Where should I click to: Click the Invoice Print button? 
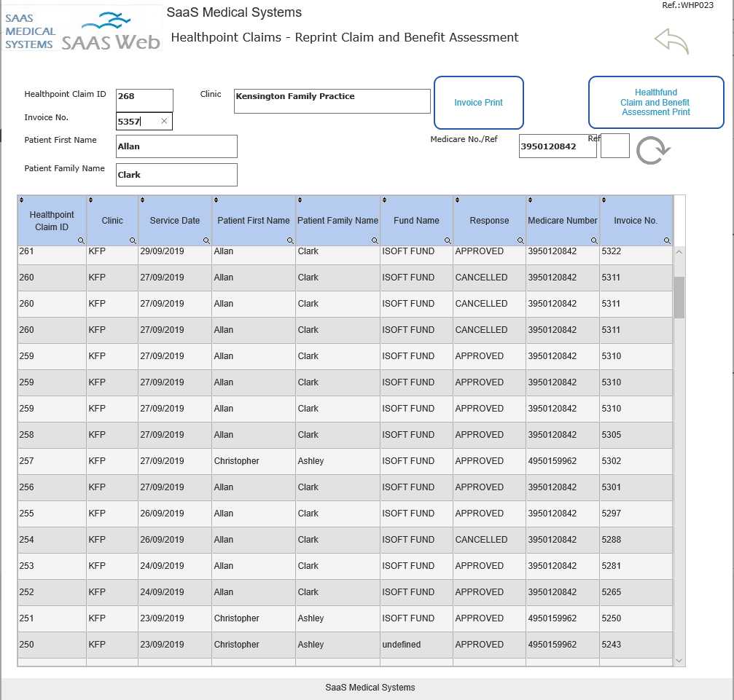tap(478, 103)
